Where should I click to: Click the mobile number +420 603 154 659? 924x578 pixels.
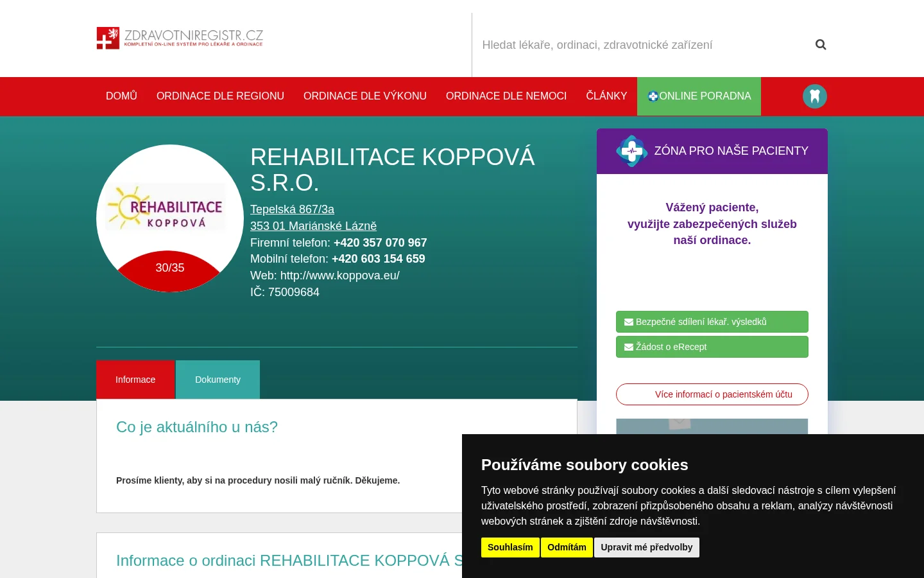378,259
